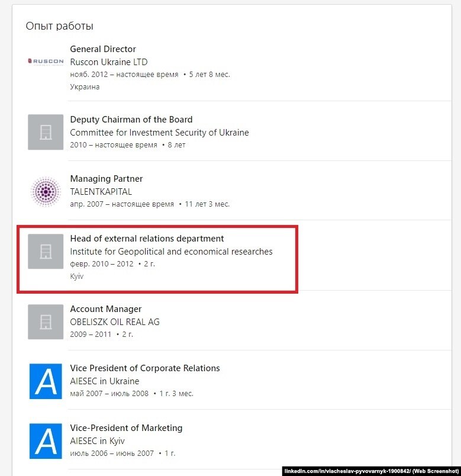Screen dimensions: 461x476
Task: Open Vice President of Corporate Relations entry
Action: [145, 368]
